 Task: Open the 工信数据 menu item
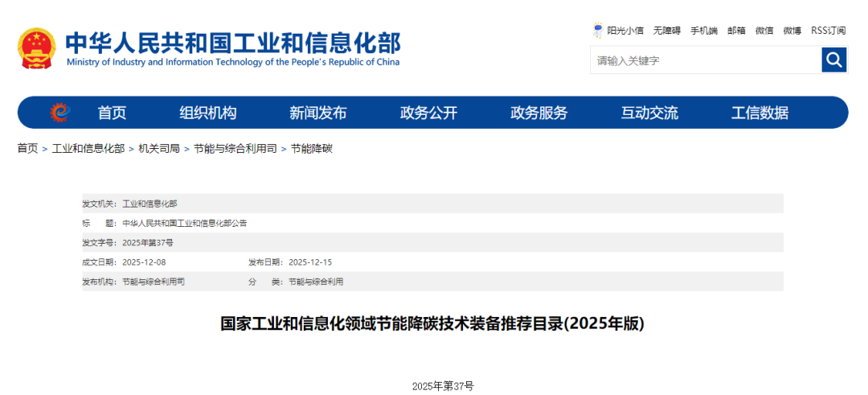click(759, 113)
